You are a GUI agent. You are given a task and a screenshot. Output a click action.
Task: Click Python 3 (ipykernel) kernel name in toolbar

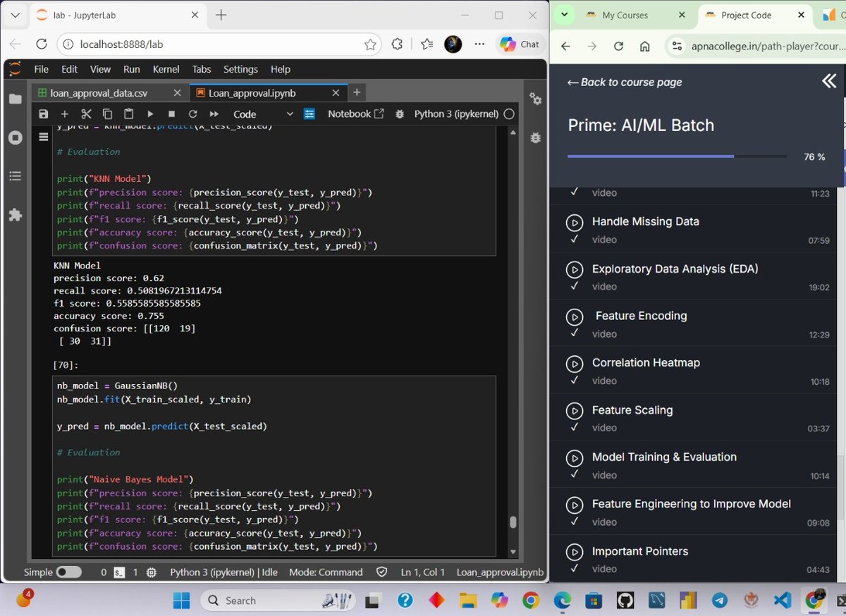pyautogui.click(x=456, y=113)
